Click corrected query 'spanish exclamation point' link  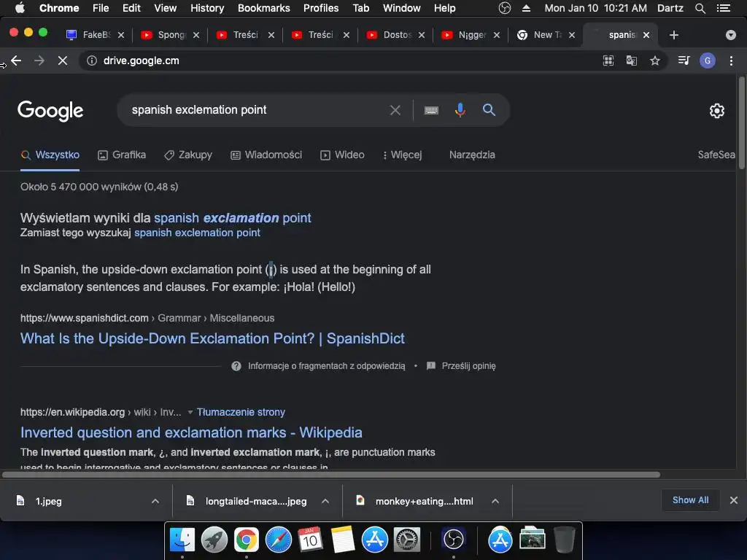pos(233,218)
